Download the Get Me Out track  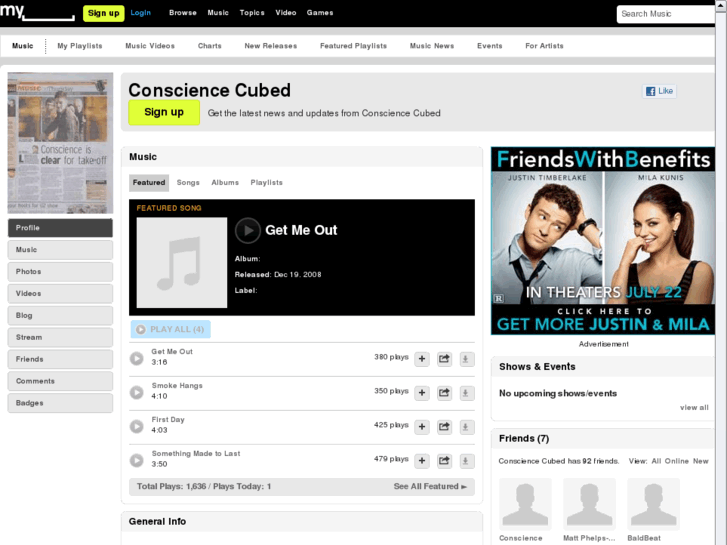[466, 359]
